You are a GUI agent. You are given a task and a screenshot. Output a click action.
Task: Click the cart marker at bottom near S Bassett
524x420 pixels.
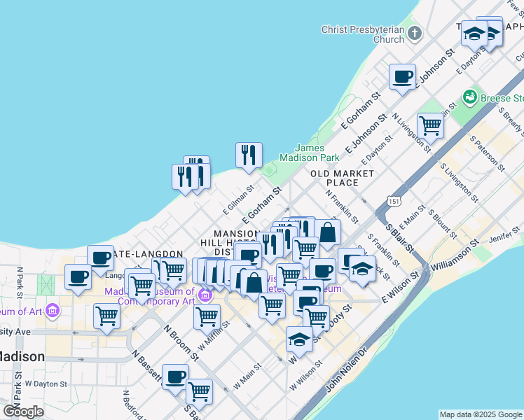click(199, 395)
